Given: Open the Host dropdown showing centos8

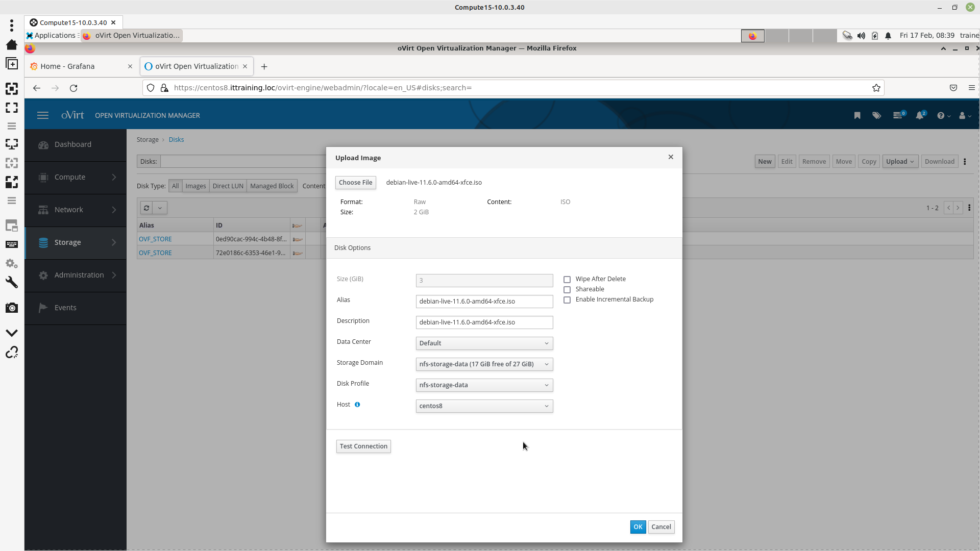Looking at the screenshot, I should point(484,406).
